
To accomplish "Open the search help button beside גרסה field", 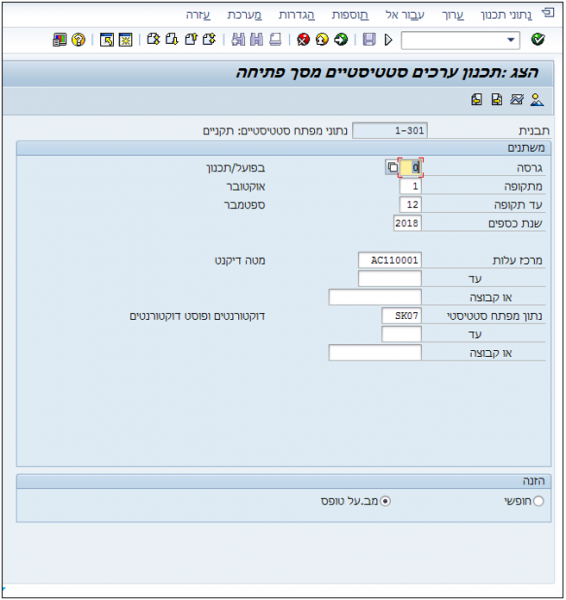I will pos(392,168).
